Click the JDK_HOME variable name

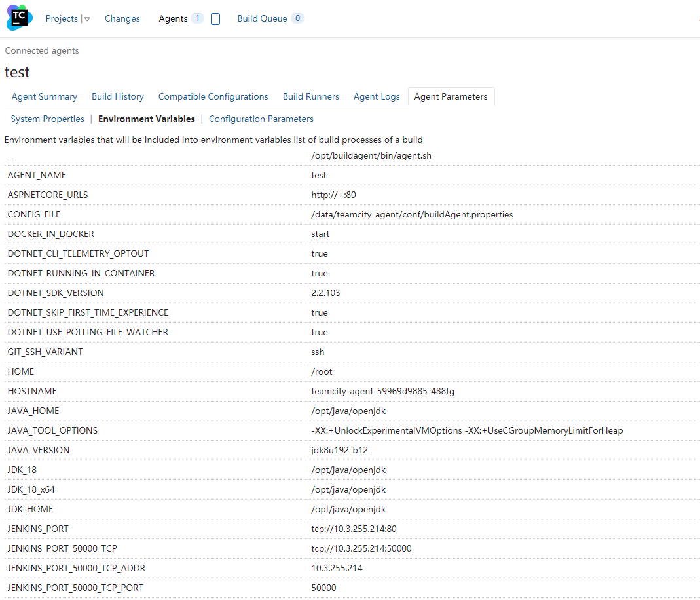(30, 509)
